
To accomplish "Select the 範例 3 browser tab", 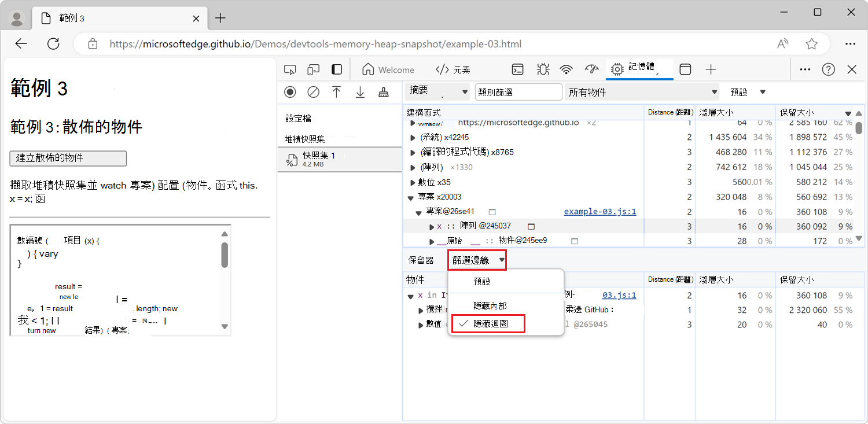I will point(120,19).
